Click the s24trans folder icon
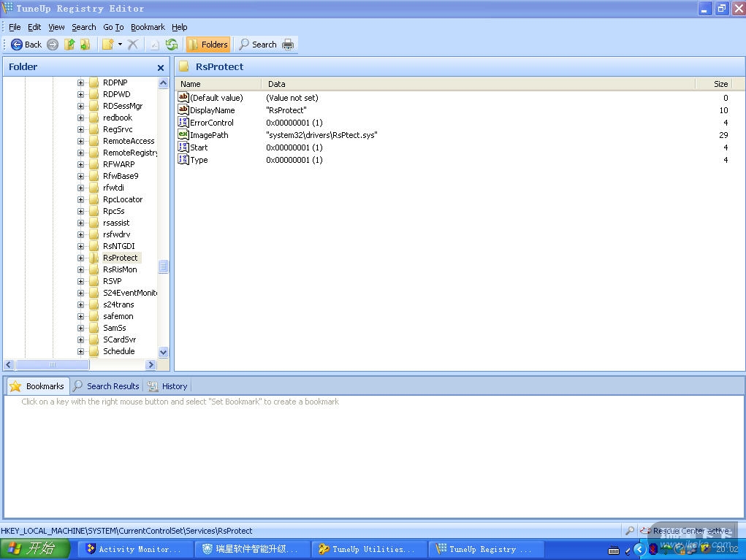746x560 pixels. tap(94, 304)
